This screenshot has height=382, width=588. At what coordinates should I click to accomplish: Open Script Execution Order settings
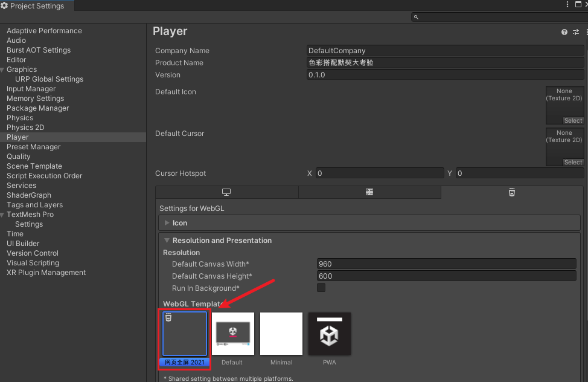(44, 176)
